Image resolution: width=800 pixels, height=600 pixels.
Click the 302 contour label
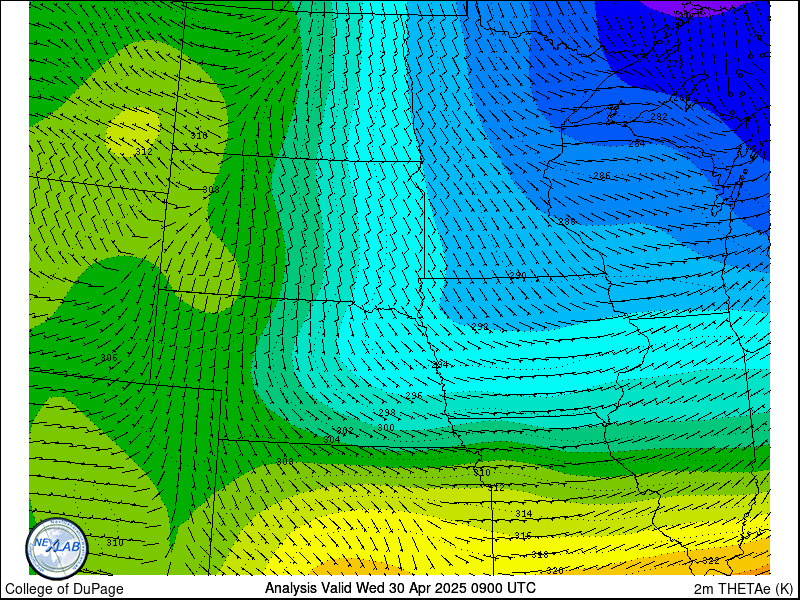click(x=345, y=431)
